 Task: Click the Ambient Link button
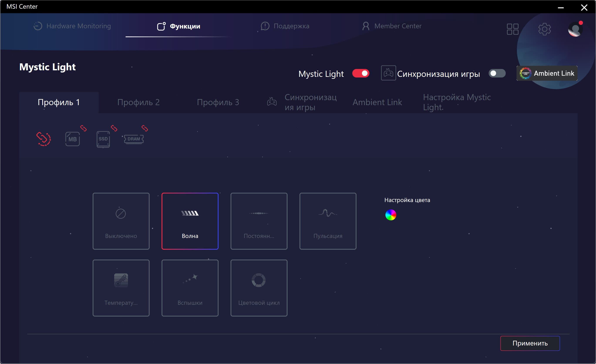click(x=547, y=73)
